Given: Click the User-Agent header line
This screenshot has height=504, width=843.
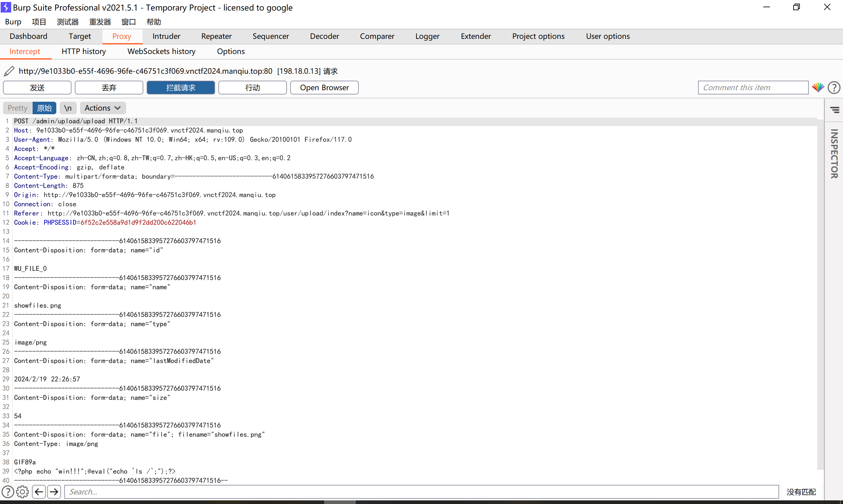Looking at the screenshot, I should tap(183, 140).
